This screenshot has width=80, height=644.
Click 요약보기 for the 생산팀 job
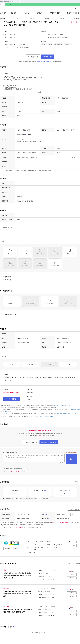[x=71, y=593]
